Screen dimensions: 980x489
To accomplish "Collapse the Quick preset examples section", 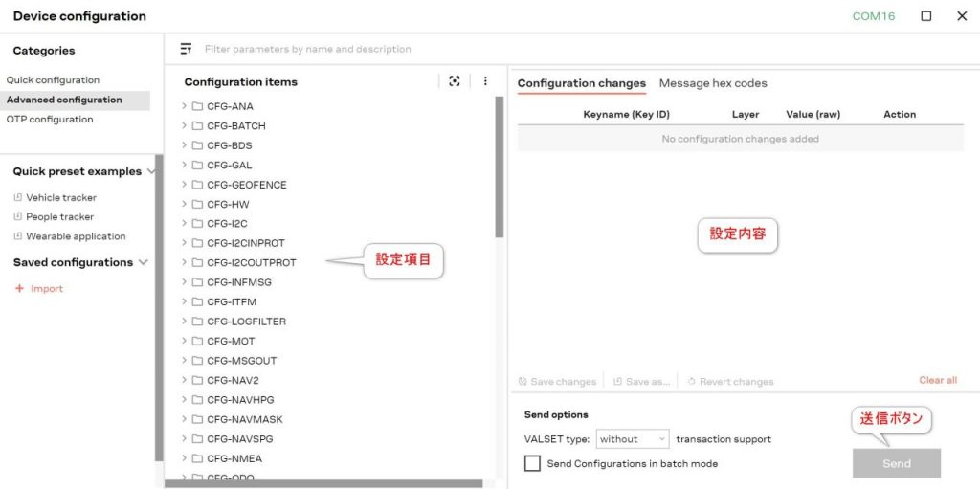I will (x=151, y=172).
